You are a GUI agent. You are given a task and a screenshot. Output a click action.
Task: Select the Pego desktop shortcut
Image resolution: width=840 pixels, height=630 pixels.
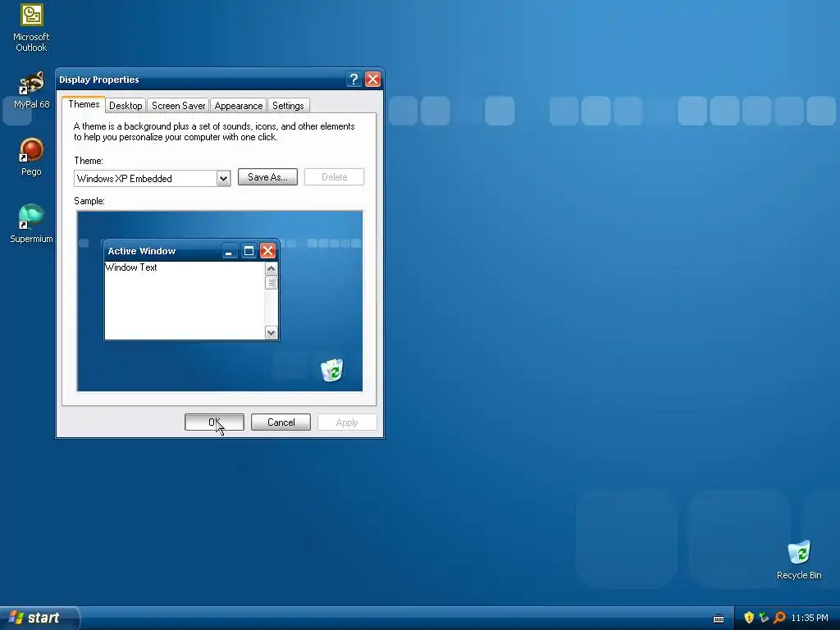click(x=31, y=157)
